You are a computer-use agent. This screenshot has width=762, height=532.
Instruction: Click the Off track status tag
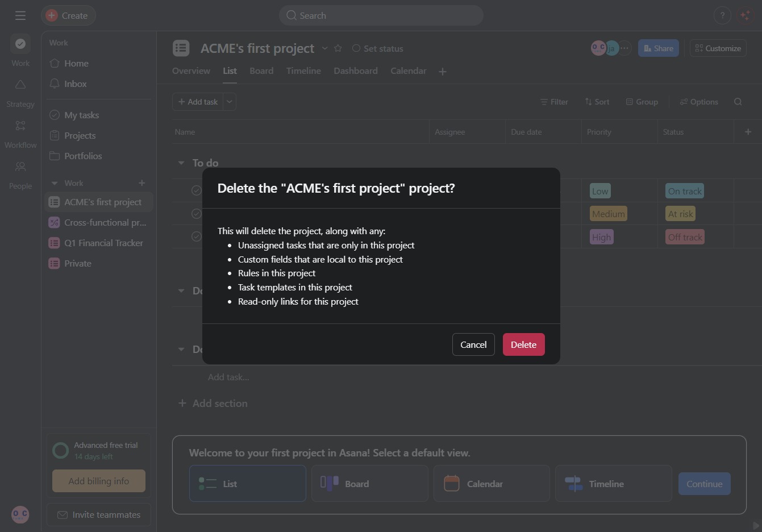click(x=685, y=237)
